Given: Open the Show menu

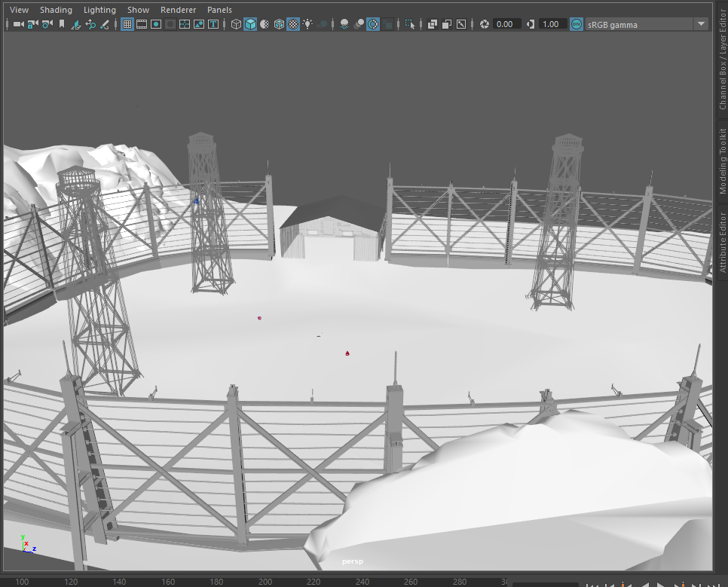Looking at the screenshot, I should coord(139,10).
